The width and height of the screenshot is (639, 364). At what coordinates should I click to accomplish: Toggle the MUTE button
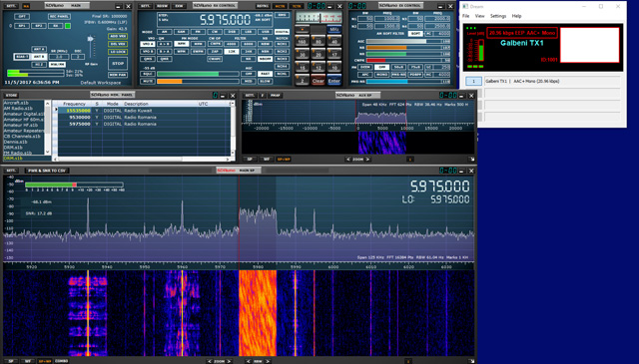pos(147,82)
